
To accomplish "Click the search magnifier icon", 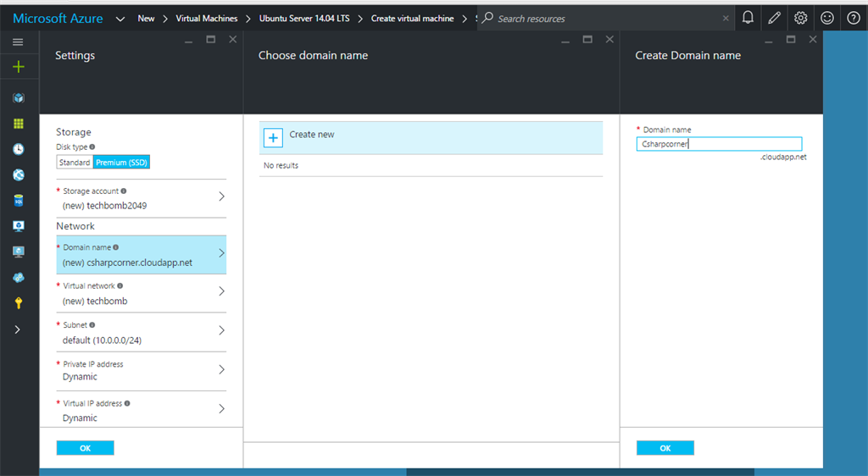I will click(x=487, y=18).
